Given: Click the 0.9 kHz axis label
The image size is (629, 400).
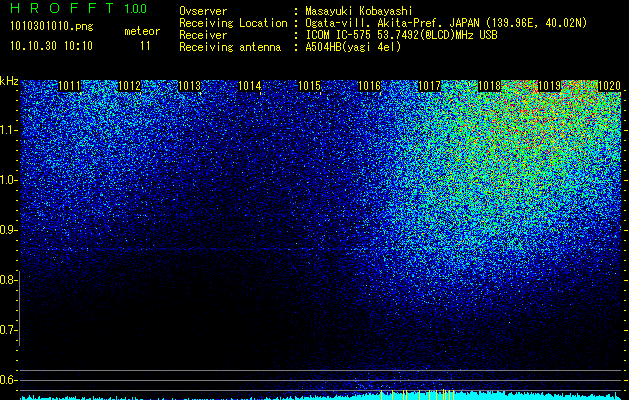Looking at the screenshot, I should pyautogui.click(x=8, y=230).
